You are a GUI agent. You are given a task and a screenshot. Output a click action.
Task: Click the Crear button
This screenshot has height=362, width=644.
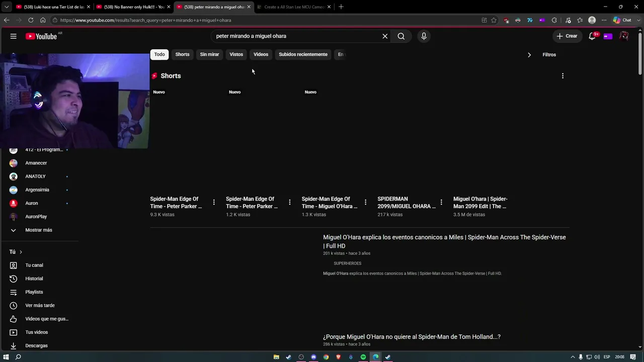(567, 36)
